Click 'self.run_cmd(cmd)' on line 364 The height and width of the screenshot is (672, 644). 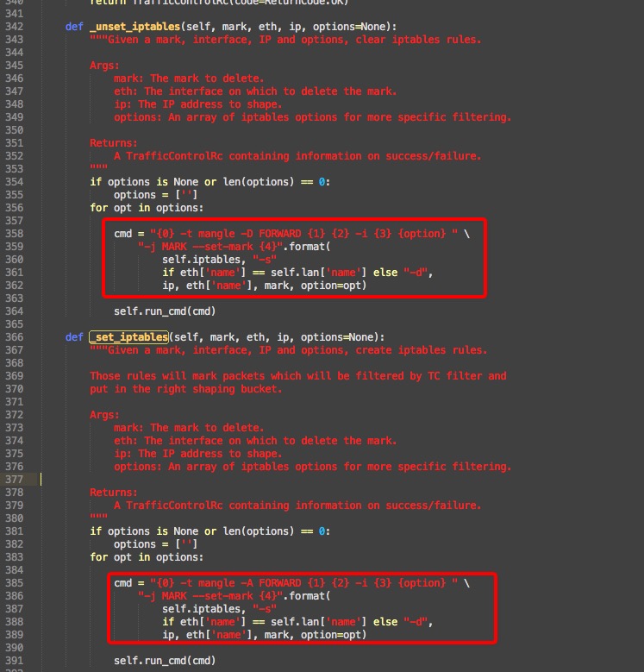[x=165, y=311]
